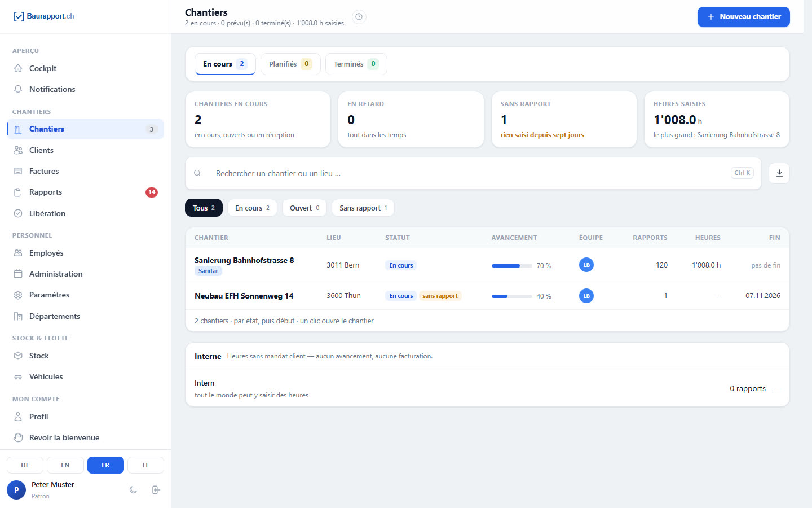The height and width of the screenshot is (508, 812).
Task: Click the help question mark icon
Action: [x=359, y=17]
